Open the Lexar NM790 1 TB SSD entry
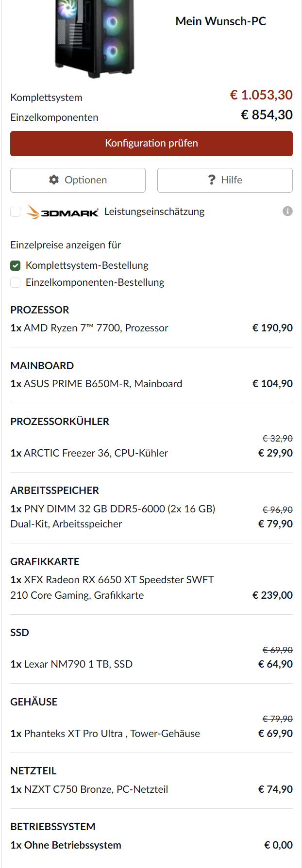The height and width of the screenshot is (868, 302). [78, 664]
